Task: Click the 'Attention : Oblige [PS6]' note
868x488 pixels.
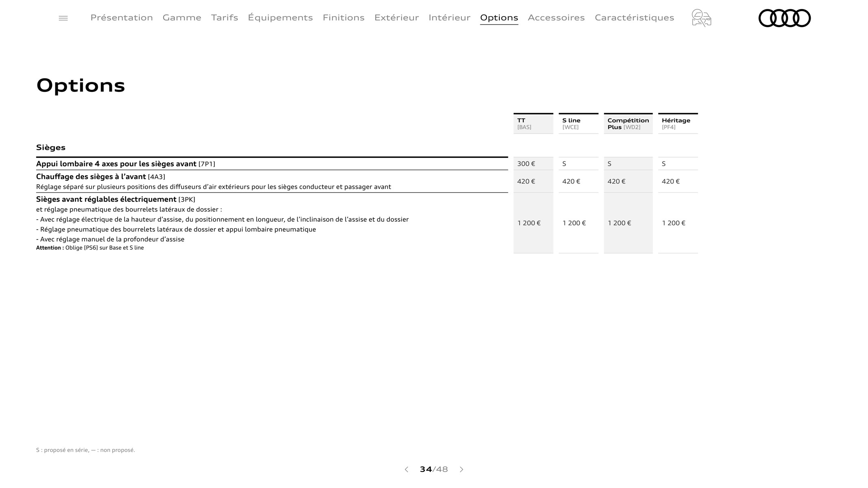Action: [90, 248]
